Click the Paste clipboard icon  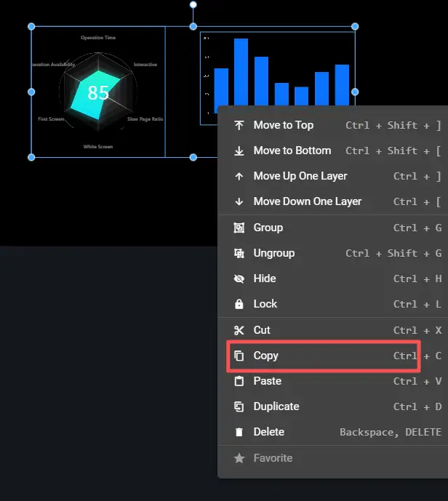(x=239, y=381)
